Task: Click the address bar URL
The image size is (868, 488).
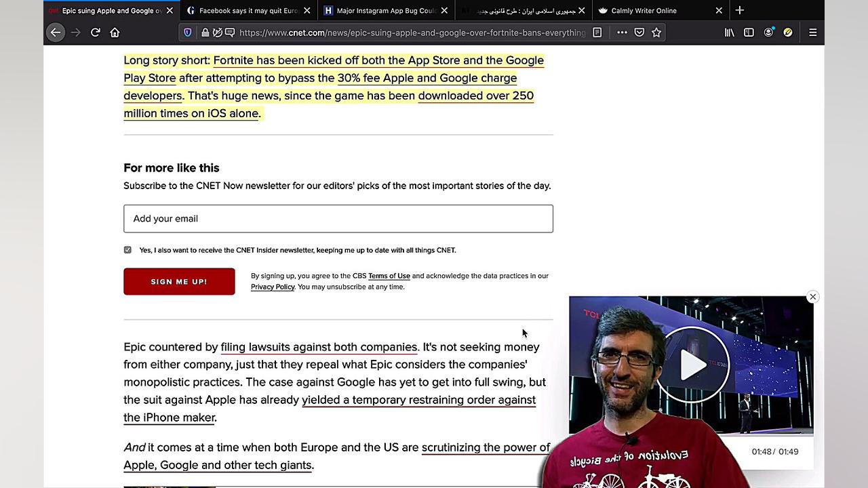Action: point(412,33)
